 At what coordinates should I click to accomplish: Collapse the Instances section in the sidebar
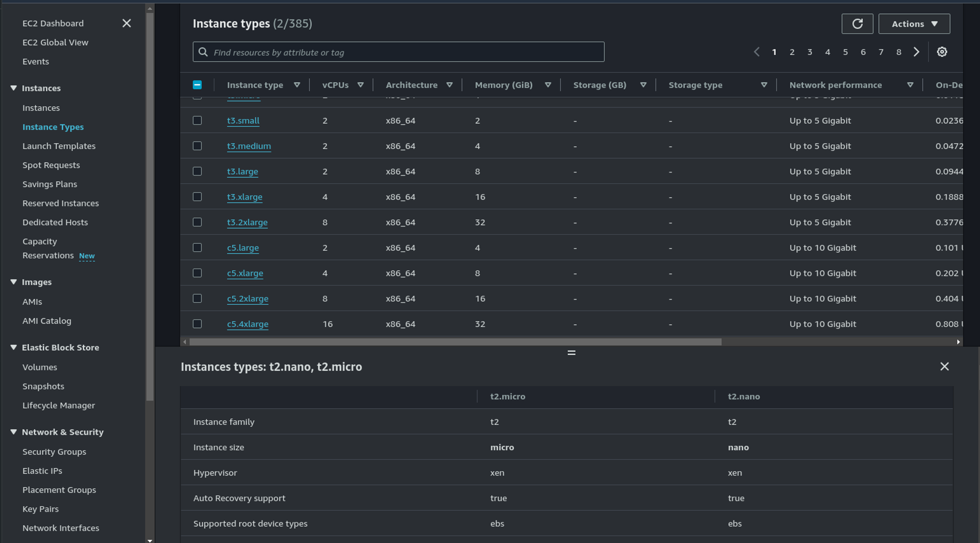(x=13, y=88)
